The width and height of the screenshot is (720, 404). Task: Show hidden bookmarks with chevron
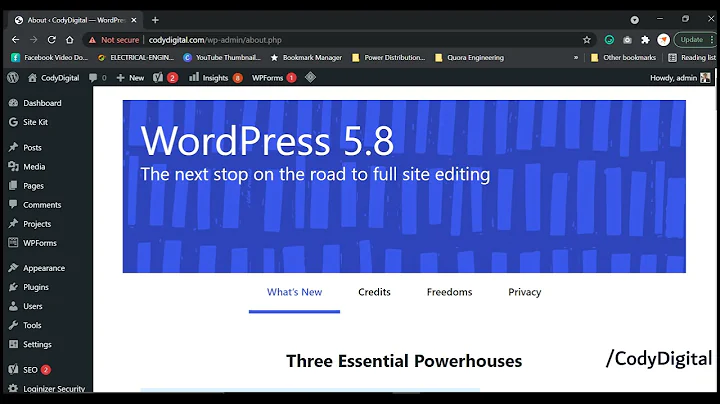point(576,57)
